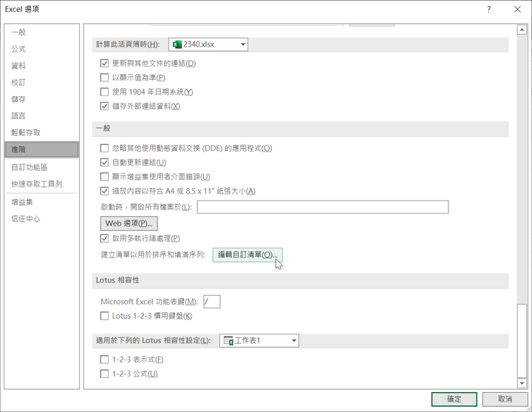Click the worksheet icon next to 工作表1
Screen dimensions: 532x412
pos(228,341)
